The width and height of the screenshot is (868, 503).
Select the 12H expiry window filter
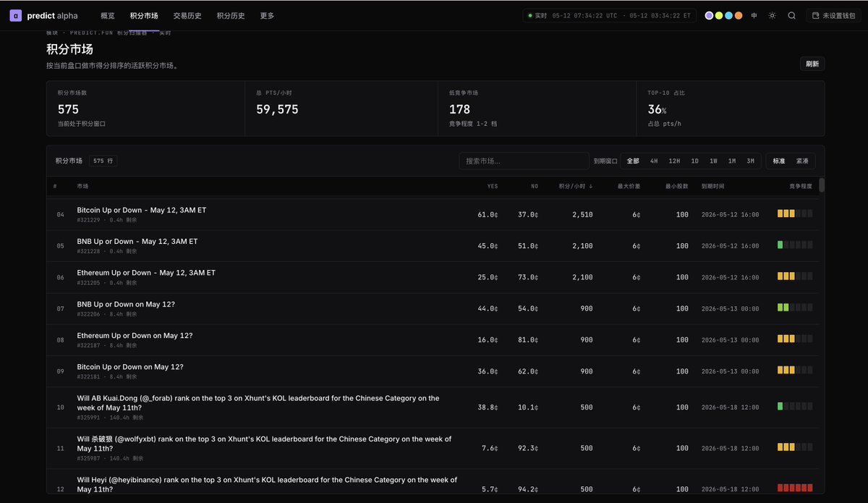[674, 161]
